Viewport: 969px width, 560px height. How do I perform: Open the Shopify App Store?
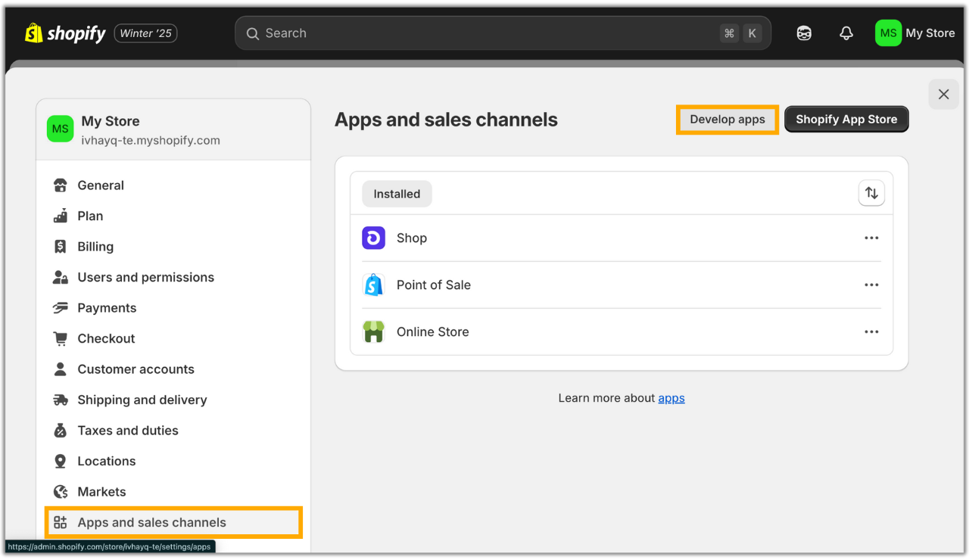coord(846,120)
